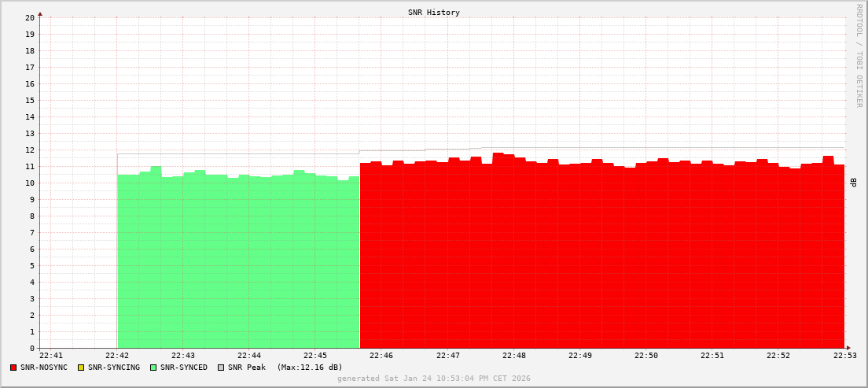The width and height of the screenshot is (868, 388).
Task: Click the gray SNR Peak legend swatch
Action: (x=220, y=368)
